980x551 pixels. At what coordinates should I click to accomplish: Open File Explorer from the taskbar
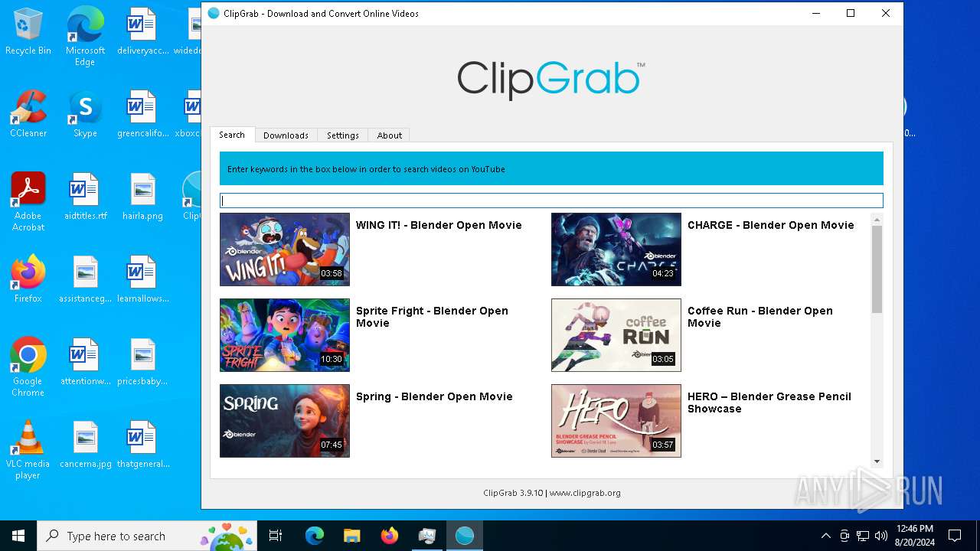352,536
